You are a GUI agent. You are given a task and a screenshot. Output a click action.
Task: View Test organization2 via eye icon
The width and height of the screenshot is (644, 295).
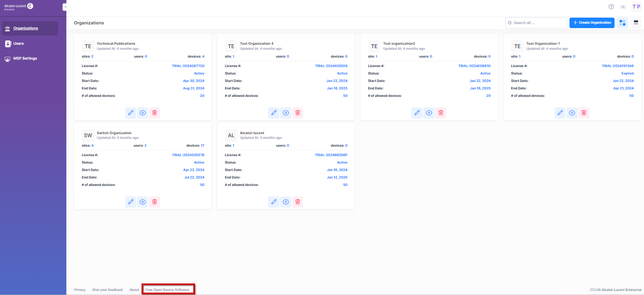[429, 113]
